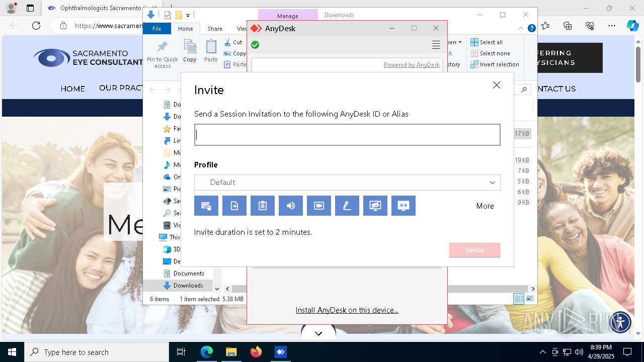The image size is (644, 362).
Task: Open notification center icon
Action: click(x=627, y=352)
